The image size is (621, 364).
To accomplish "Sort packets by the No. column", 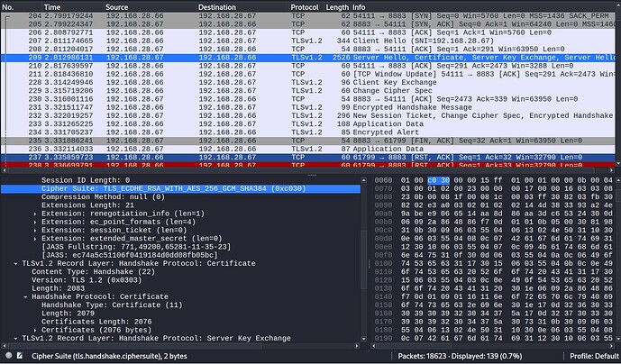I will click(21, 7).
